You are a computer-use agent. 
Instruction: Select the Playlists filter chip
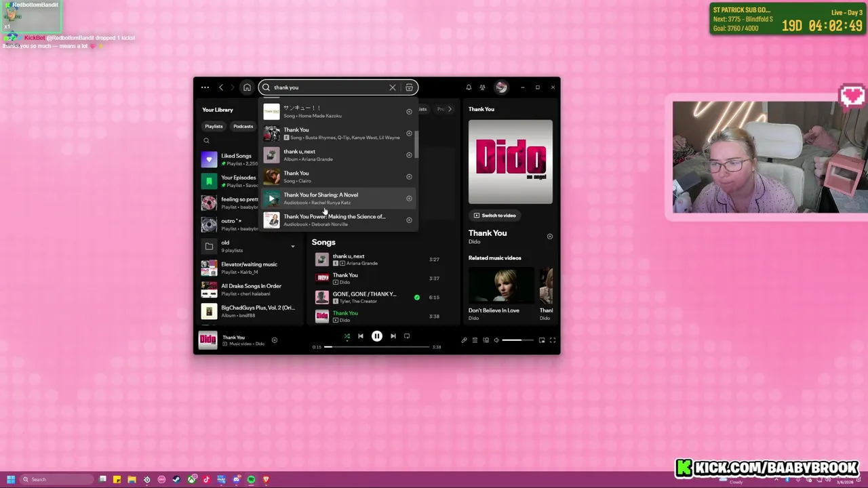[x=214, y=126]
